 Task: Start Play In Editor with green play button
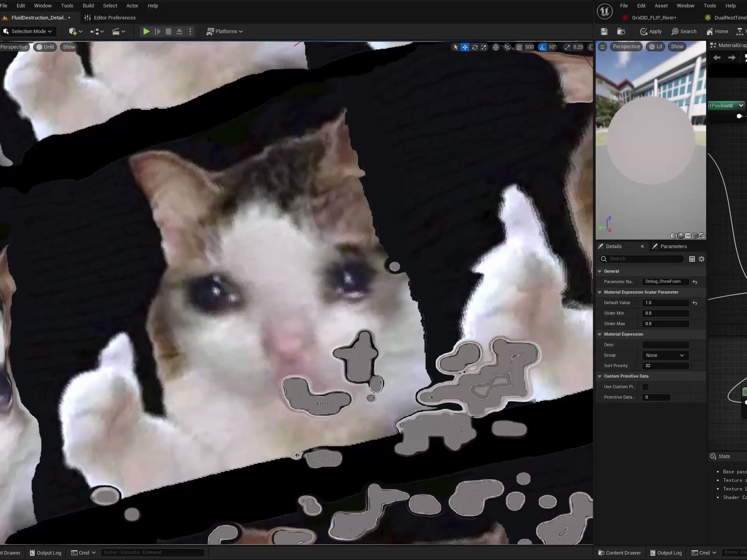tap(146, 31)
